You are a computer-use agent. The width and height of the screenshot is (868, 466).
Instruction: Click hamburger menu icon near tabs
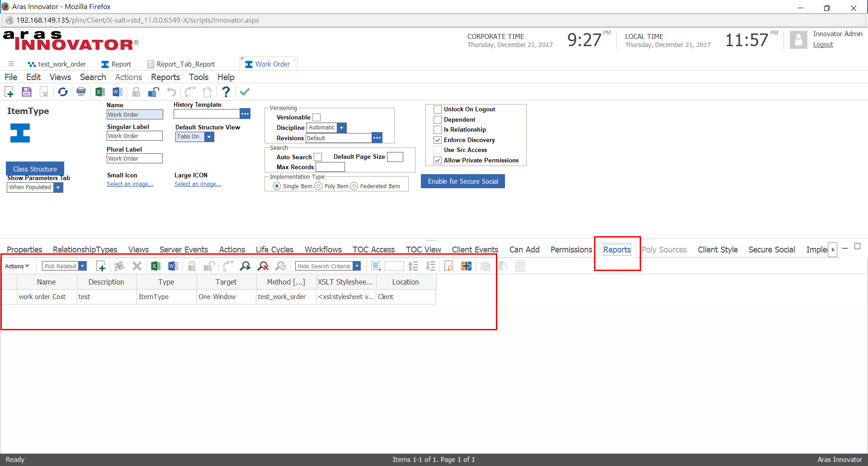[11, 64]
